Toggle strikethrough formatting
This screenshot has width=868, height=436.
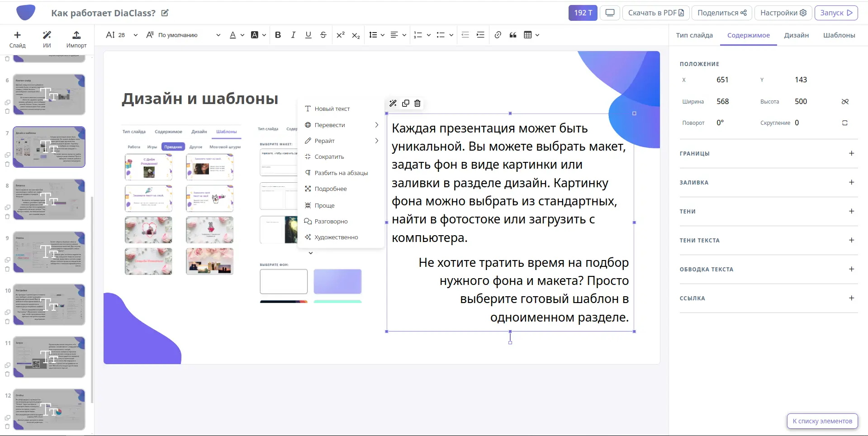[323, 35]
